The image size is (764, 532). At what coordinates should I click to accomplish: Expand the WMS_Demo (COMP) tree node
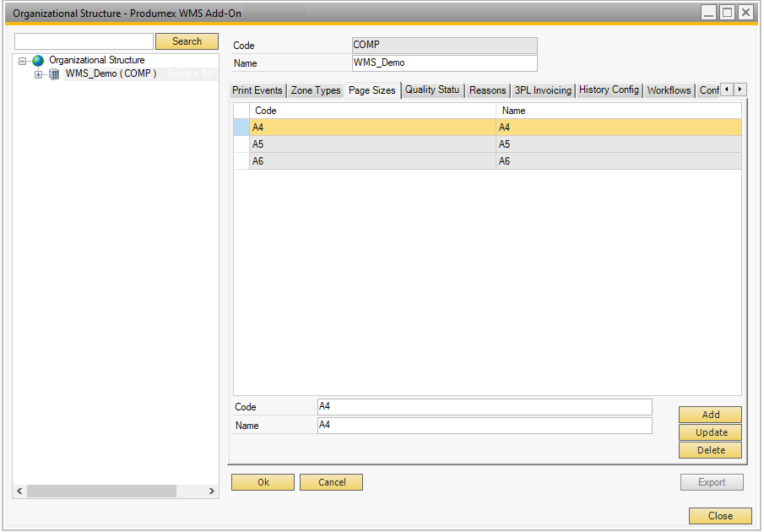(x=38, y=74)
